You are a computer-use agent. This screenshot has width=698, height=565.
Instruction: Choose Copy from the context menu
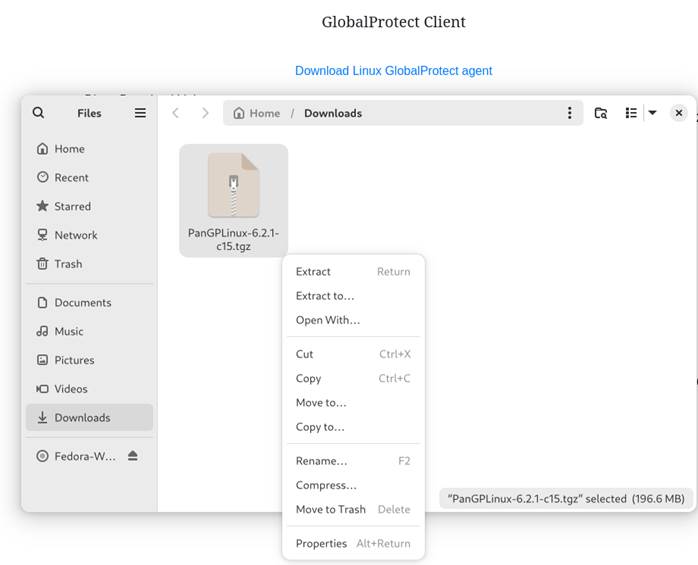click(x=353, y=378)
